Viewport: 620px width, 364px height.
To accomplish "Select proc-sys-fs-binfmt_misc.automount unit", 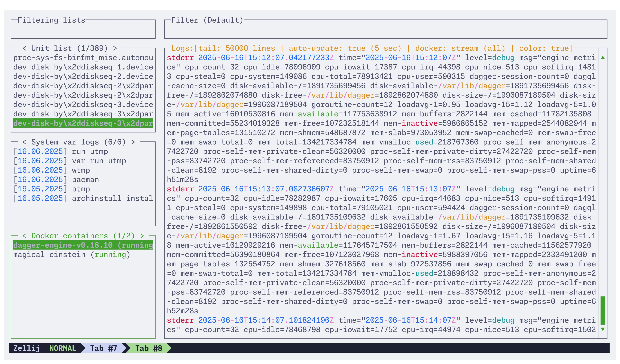I will click(83, 57).
